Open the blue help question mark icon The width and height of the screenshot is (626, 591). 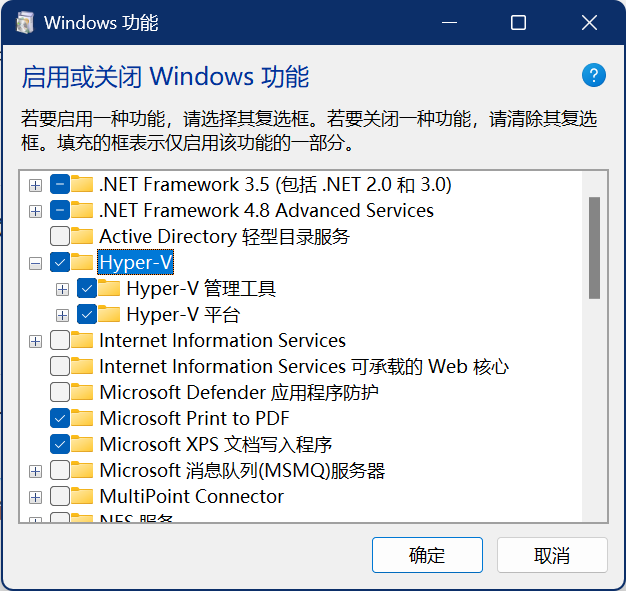[594, 75]
